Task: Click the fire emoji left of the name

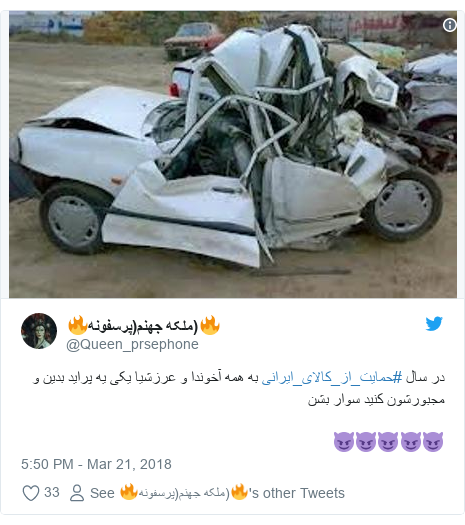Action: pyautogui.click(x=78, y=325)
